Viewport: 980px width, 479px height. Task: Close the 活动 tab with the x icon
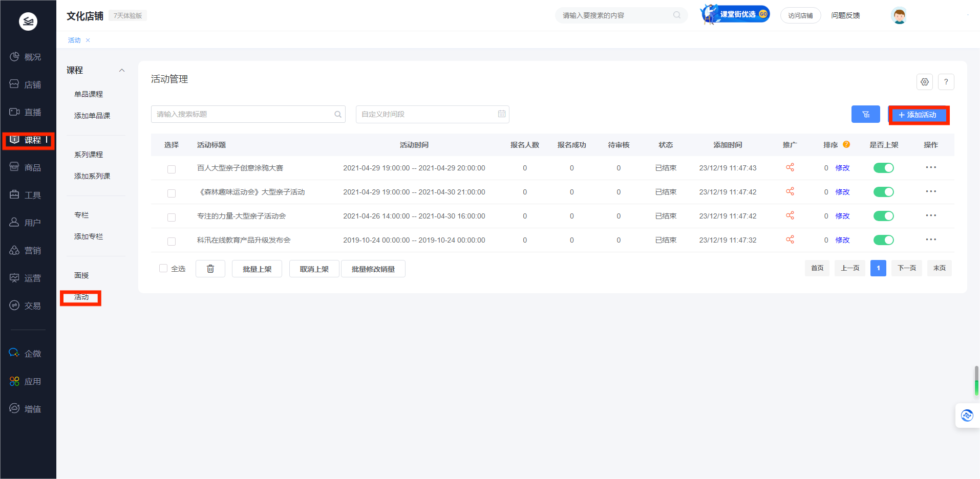click(x=88, y=40)
